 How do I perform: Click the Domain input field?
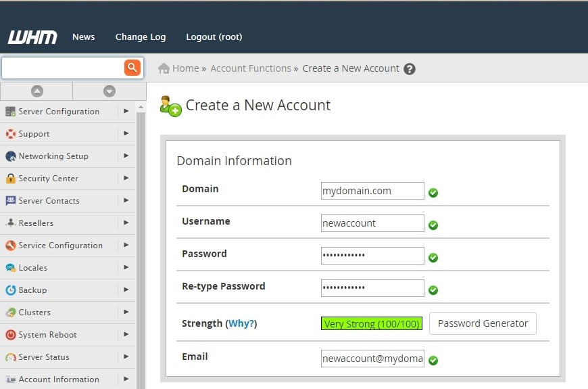click(372, 191)
